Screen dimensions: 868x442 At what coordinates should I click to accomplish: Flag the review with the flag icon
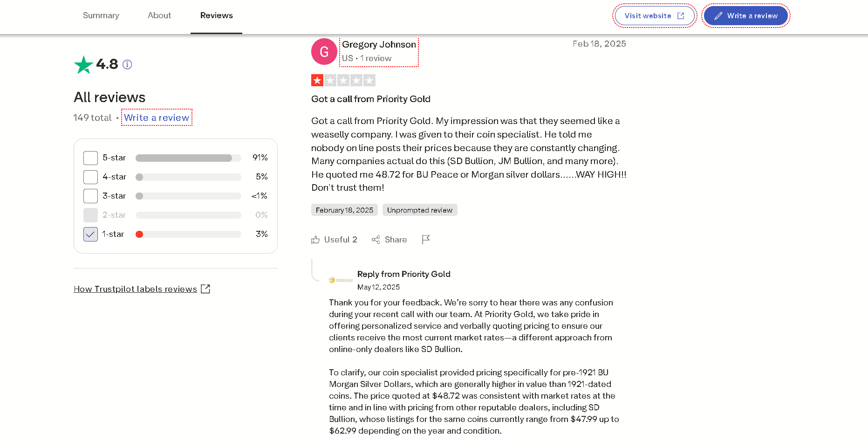coord(426,240)
